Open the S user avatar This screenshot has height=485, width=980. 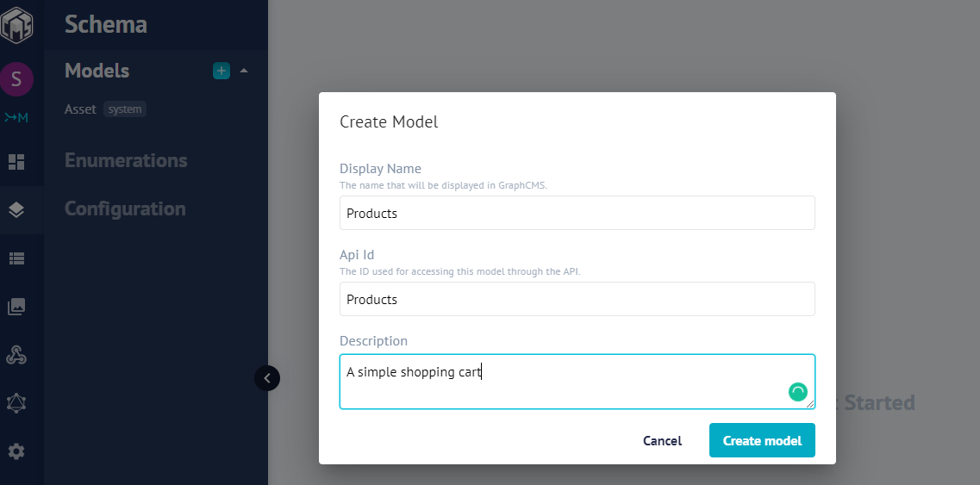point(16,79)
